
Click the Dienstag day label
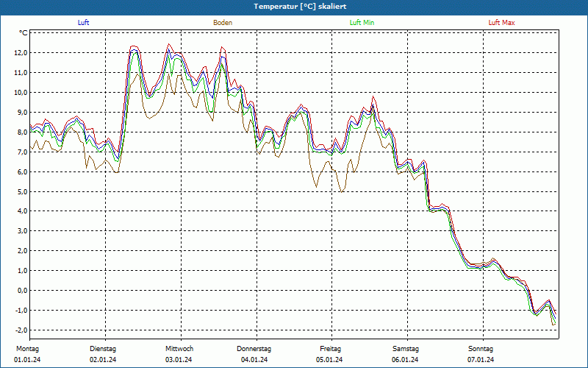(103, 349)
